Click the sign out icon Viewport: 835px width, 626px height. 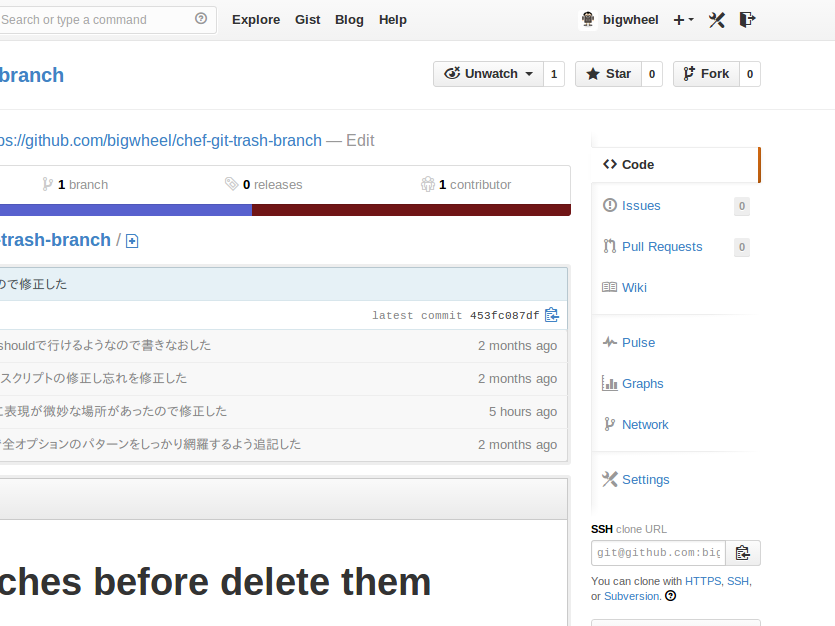(748, 20)
